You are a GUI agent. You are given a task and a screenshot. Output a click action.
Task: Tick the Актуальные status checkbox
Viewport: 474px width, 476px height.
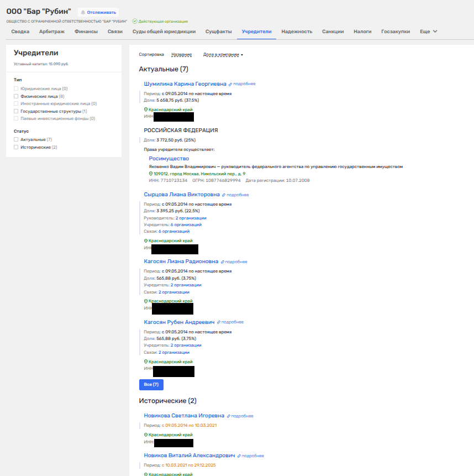click(16, 140)
